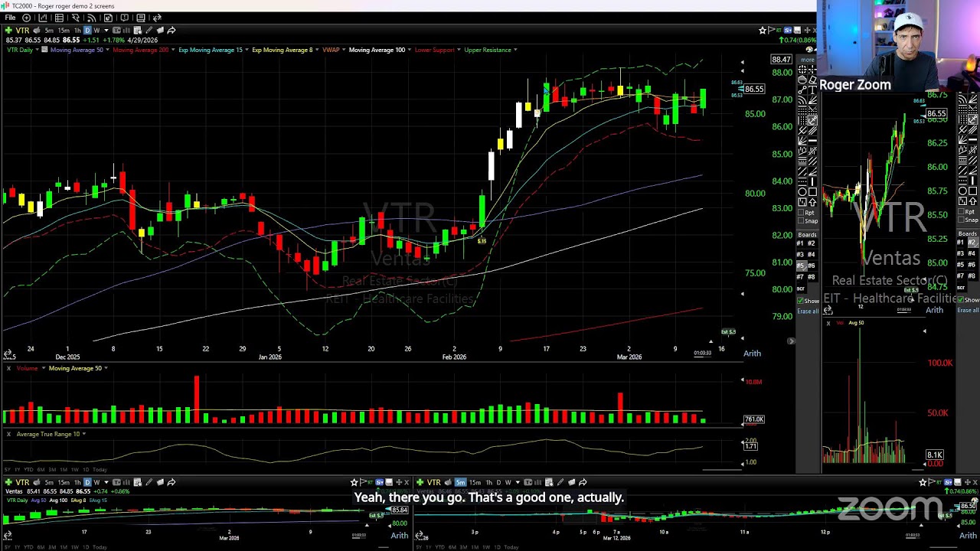Image resolution: width=980 pixels, height=551 pixels.
Task: Click the scr button in left Boards panel
Action: [801, 288]
